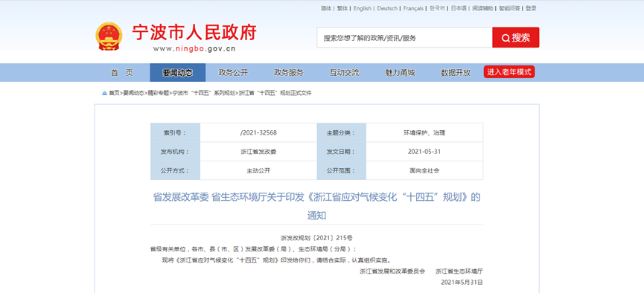Click the 登录 login link
Image resolution: width=644 pixels, height=293 pixels.
tap(531, 8)
